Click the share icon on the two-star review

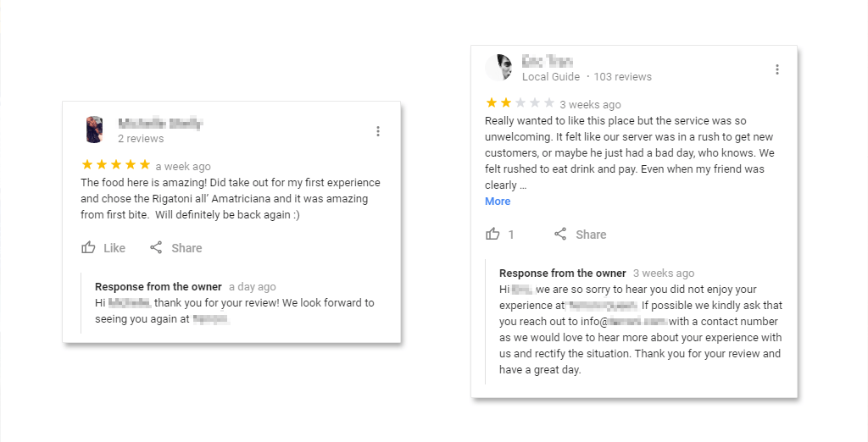click(560, 234)
